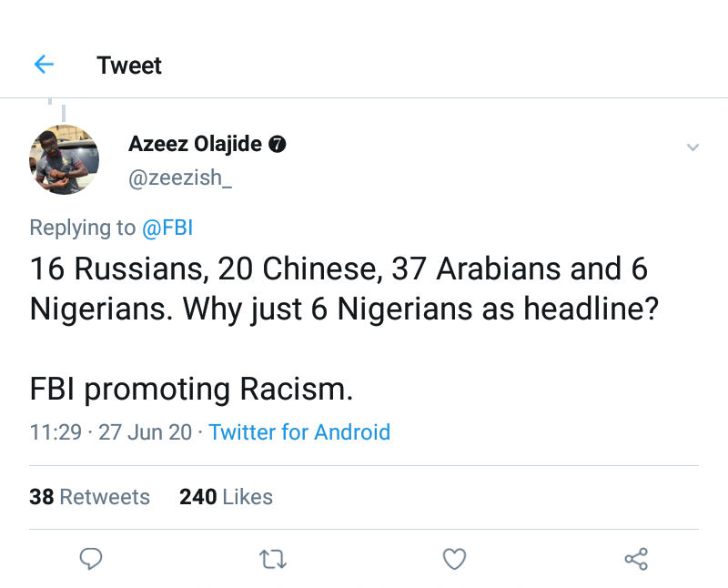Image resolution: width=728 pixels, height=588 pixels.
Task: Click the Twitter for Android source link
Action: (299, 431)
